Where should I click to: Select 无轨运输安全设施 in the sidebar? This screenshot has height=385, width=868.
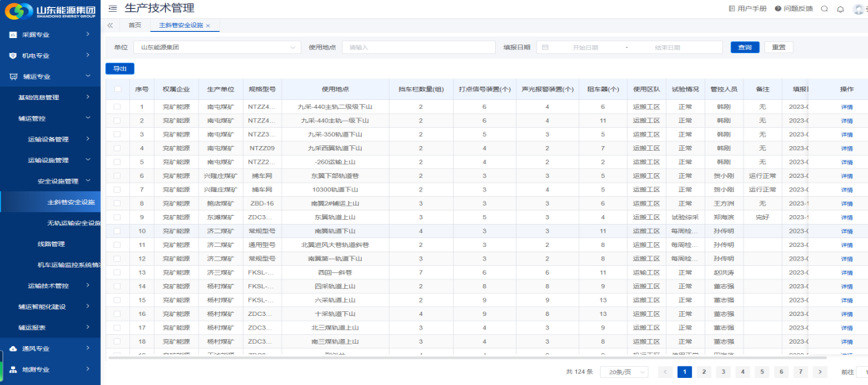click(74, 223)
